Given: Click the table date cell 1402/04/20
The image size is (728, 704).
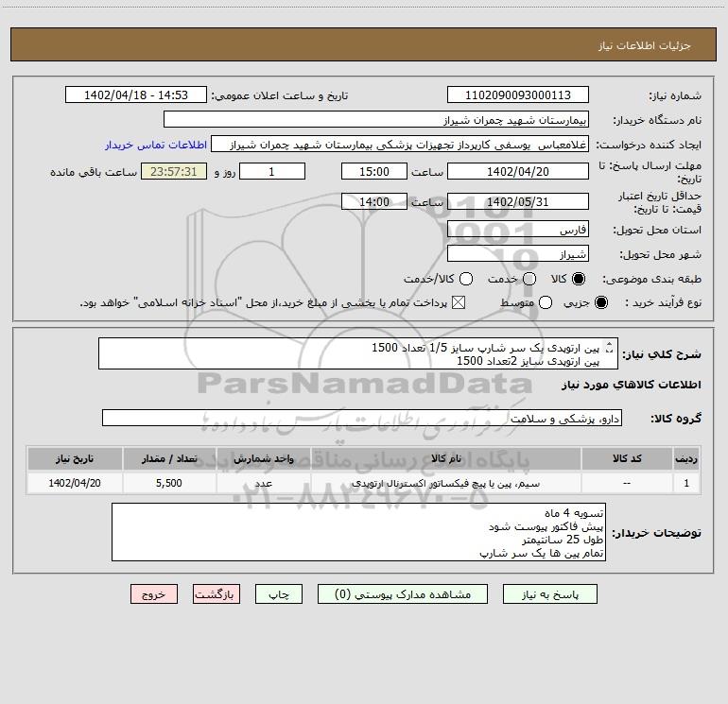Looking at the screenshot, I should pyautogui.click(x=75, y=483).
